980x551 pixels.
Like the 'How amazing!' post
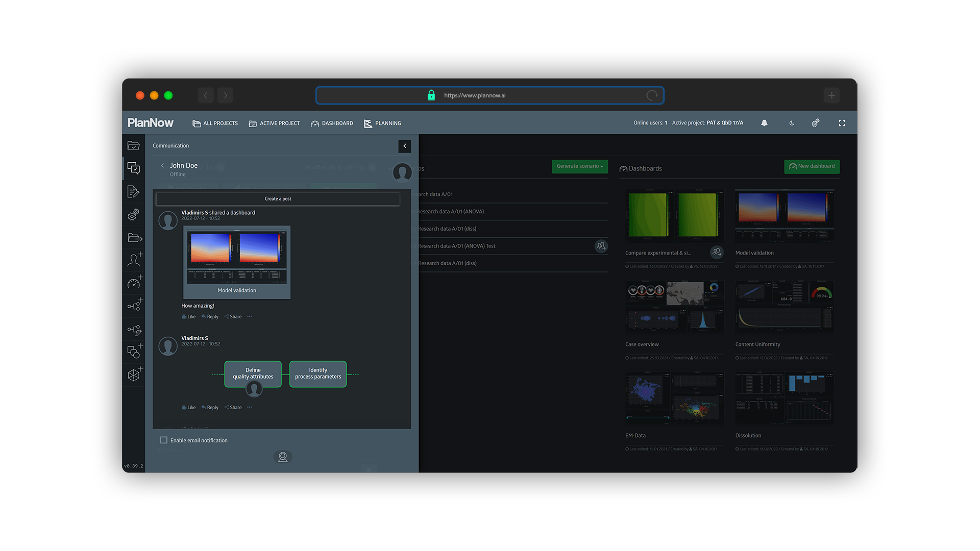pos(189,317)
